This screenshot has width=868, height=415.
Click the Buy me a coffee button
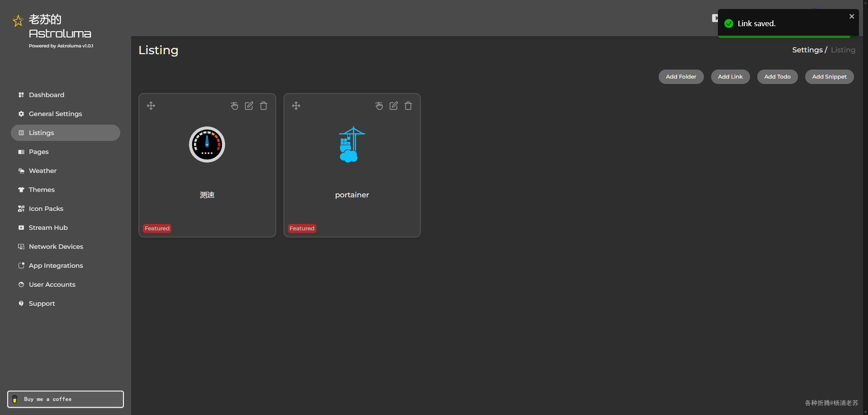[x=66, y=399]
